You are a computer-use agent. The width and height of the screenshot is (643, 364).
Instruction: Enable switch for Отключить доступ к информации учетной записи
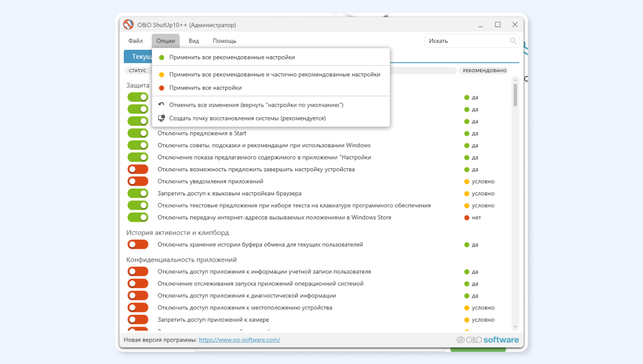tap(138, 271)
